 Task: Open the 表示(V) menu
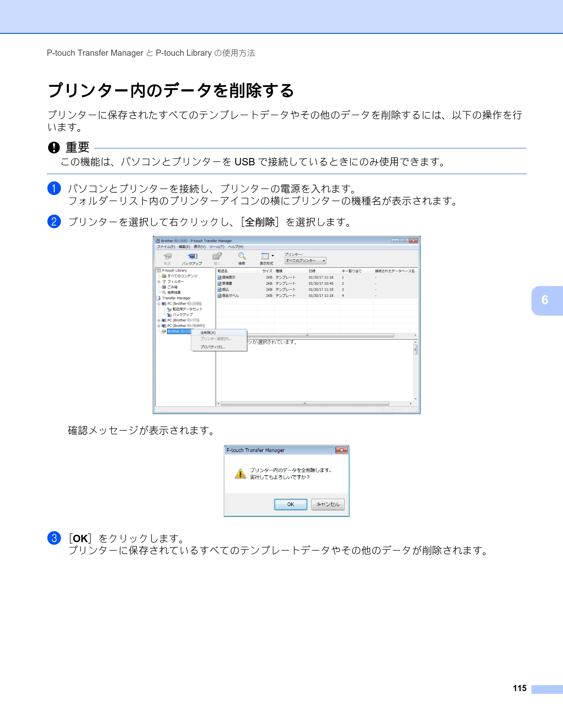[x=200, y=247]
